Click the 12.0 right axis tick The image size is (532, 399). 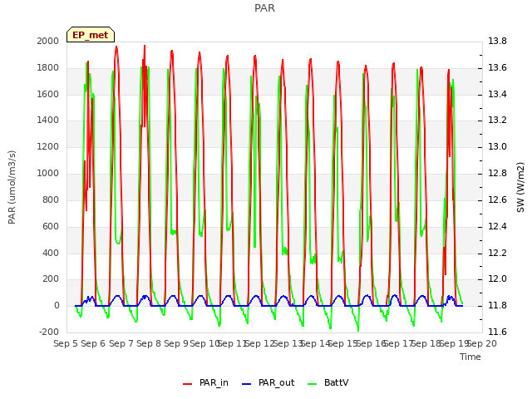point(497,279)
